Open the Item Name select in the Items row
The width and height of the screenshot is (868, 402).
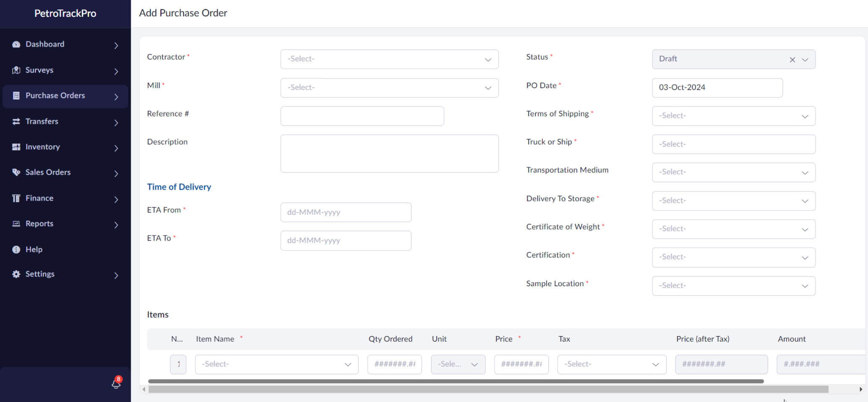(276, 364)
